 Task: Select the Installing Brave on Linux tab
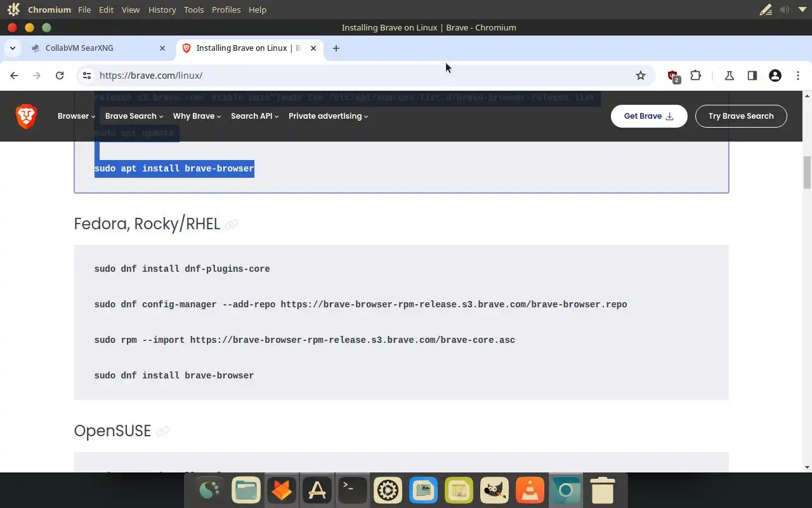pos(249,48)
